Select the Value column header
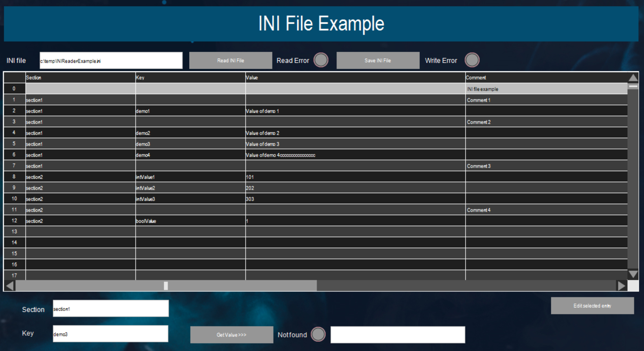This screenshot has width=644, height=351. point(354,77)
